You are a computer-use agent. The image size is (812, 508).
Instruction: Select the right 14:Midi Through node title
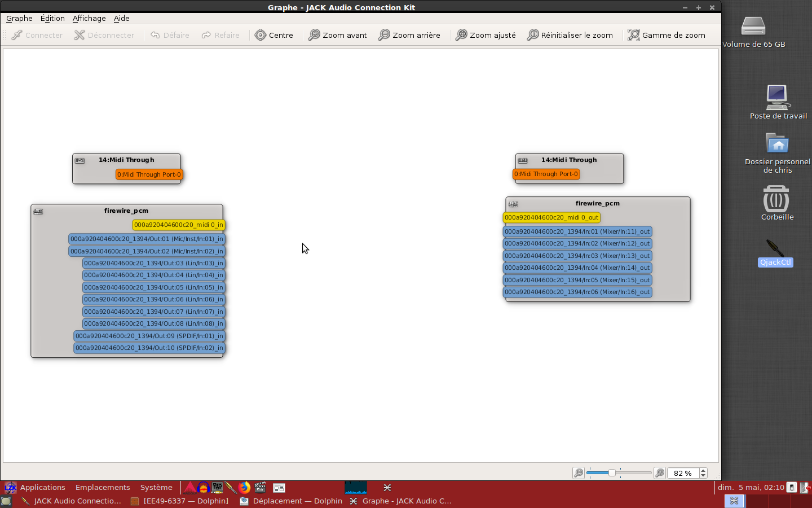click(569, 160)
